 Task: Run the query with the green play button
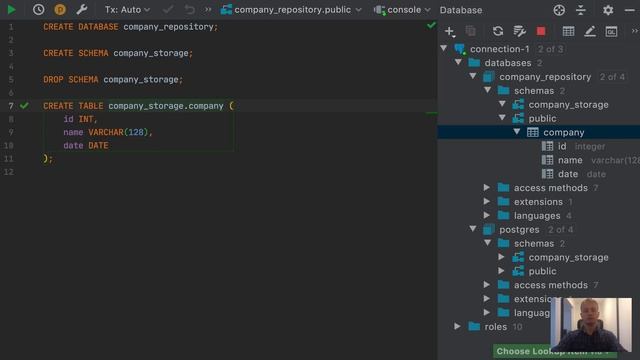(x=11, y=9)
